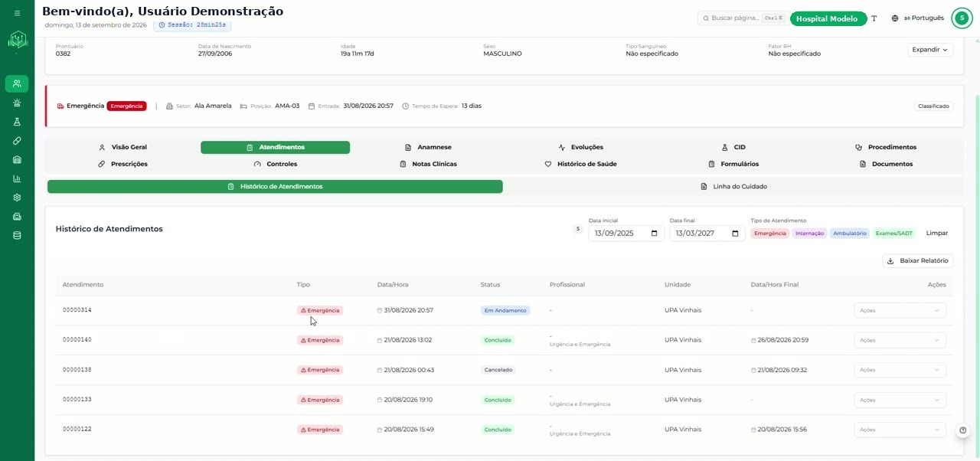Switch to the Visão Geral tab
Image resolution: width=980 pixels, height=461 pixels.
[122, 147]
